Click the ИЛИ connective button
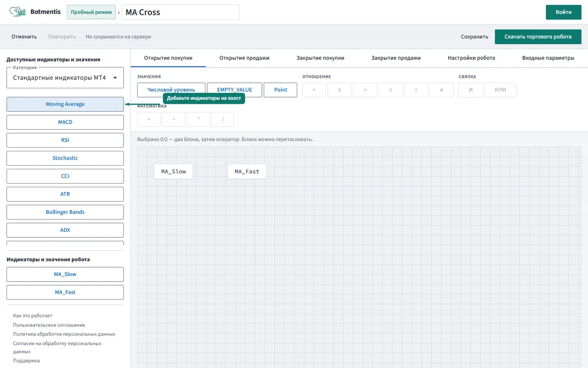The width and height of the screenshot is (588, 368). [500, 90]
